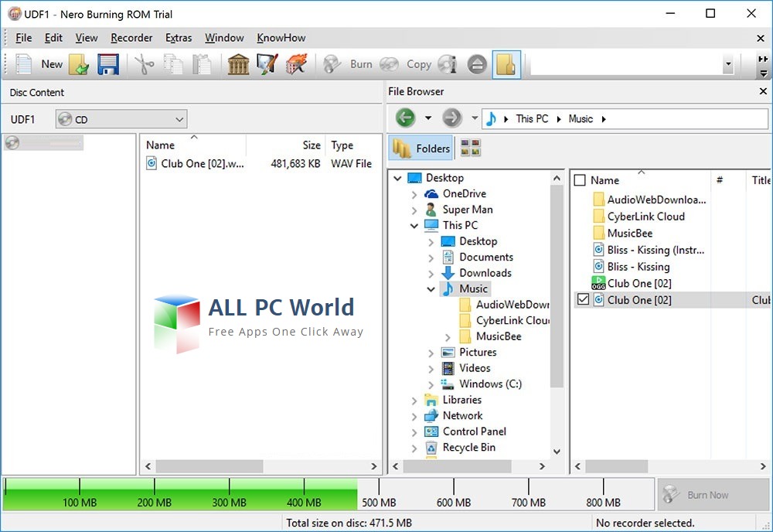773x532 pixels.
Task: Toggle the Name header select-all checkbox
Action: tap(581, 180)
